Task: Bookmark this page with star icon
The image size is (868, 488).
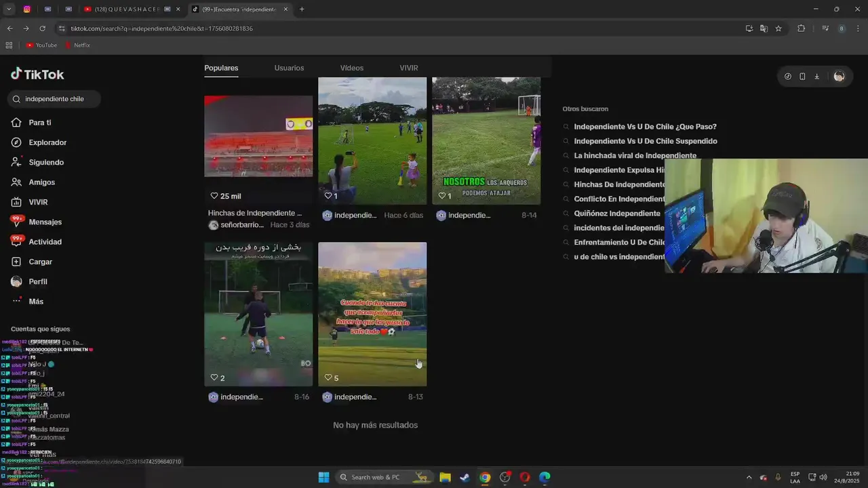Action: [x=778, y=28]
